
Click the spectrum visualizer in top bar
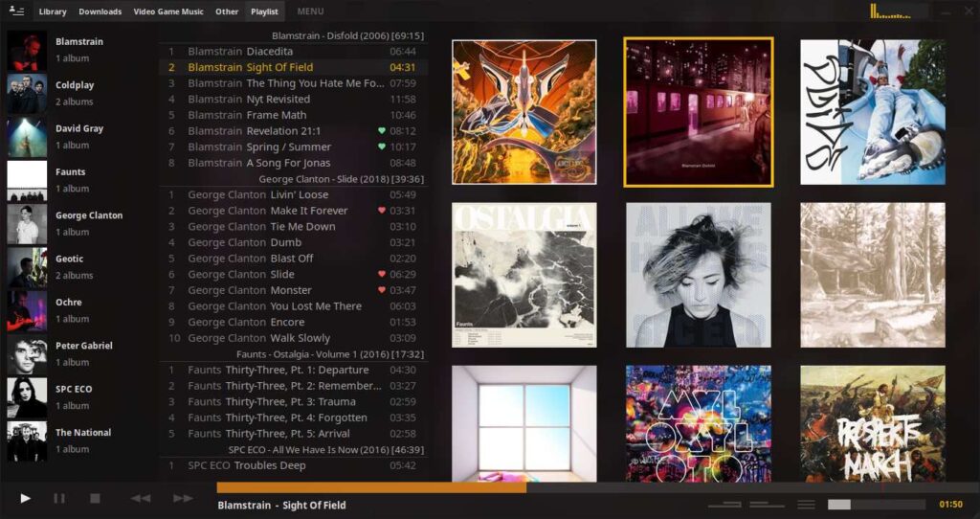tap(898, 11)
